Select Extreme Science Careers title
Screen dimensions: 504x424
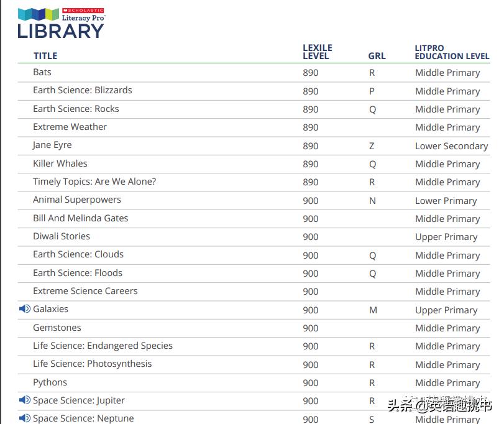(85, 291)
